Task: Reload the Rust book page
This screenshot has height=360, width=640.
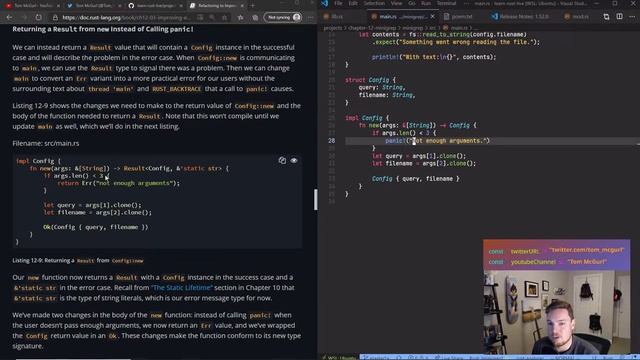Action: tap(38, 18)
